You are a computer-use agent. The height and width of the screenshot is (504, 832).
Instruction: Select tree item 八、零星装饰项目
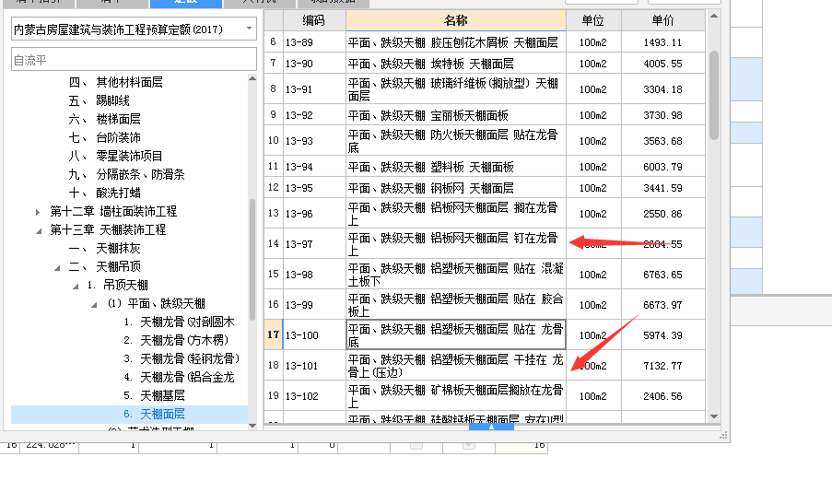click(x=115, y=156)
